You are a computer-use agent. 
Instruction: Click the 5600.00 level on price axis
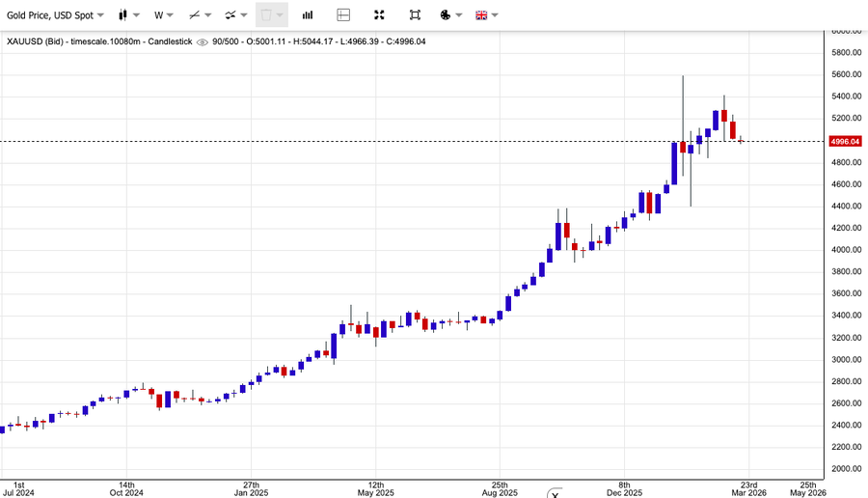pyautogui.click(x=846, y=74)
